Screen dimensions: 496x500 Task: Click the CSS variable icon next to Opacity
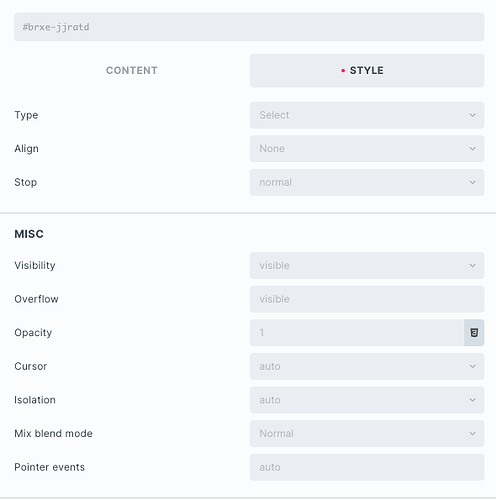pos(474,333)
